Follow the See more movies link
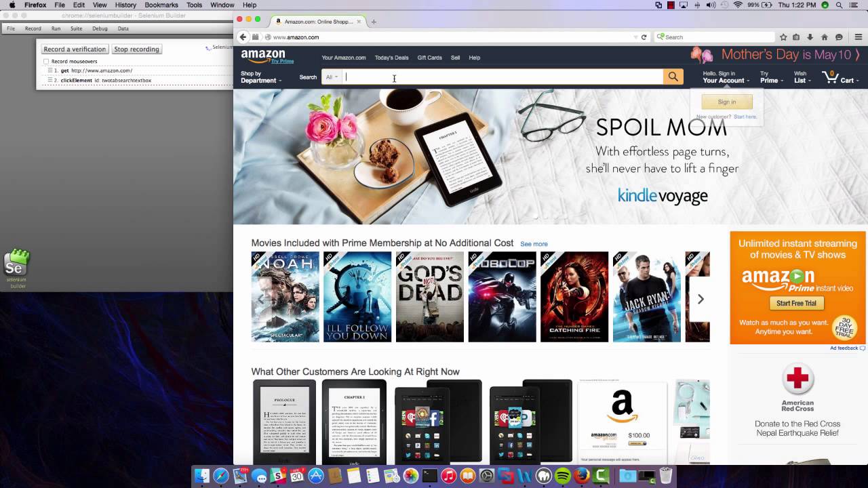 point(534,244)
